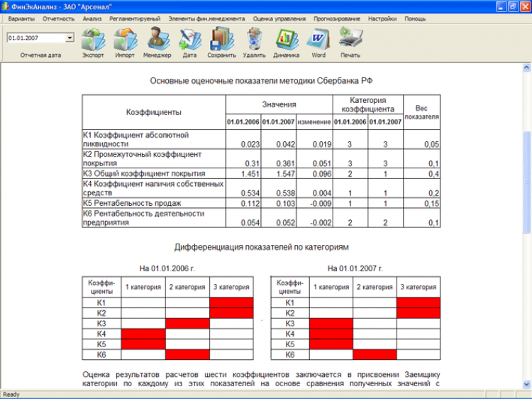Click the red K6 cell in 2007 table

click(375, 354)
